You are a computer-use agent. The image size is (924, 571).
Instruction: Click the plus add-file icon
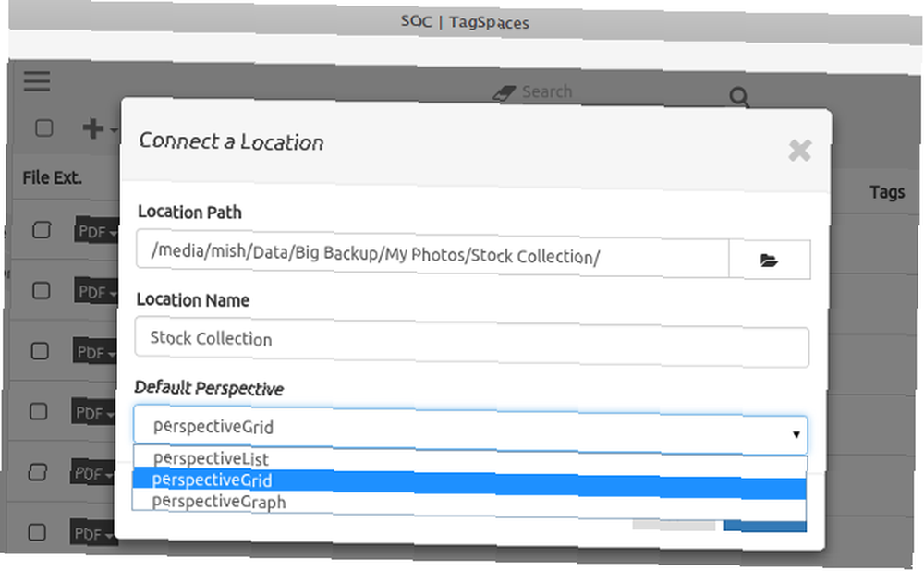93,128
